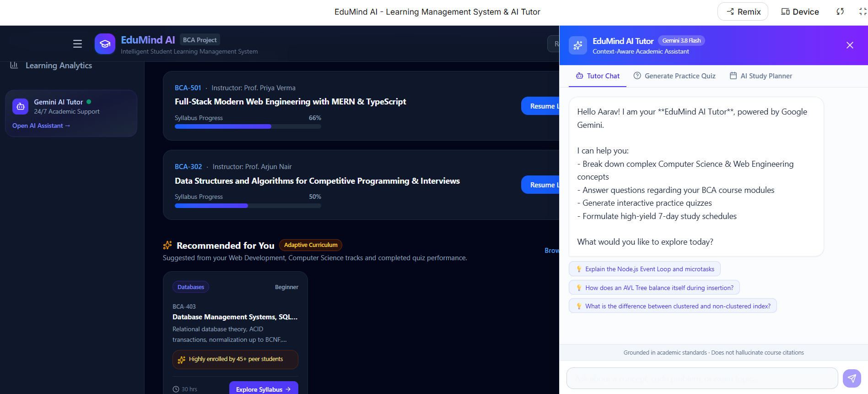The image size is (868, 394).
Task: Click the Adaptive Curriculum badge
Action: tap(311, 245)
